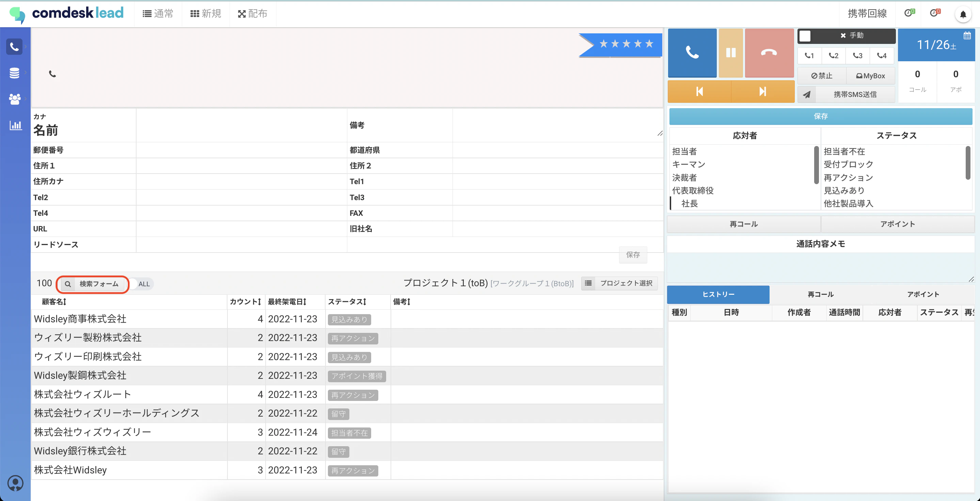Viewport: 980px width, 501px height.
Task: Dial phone line 3 button
Action: [x=857, y=55]
